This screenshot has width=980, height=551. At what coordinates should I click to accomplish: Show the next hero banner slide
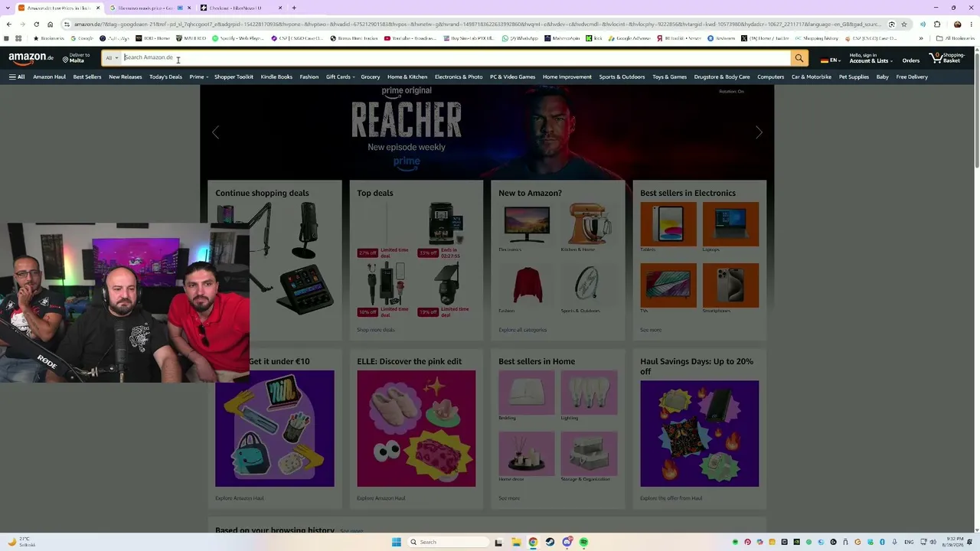click(x=759, y=132)
